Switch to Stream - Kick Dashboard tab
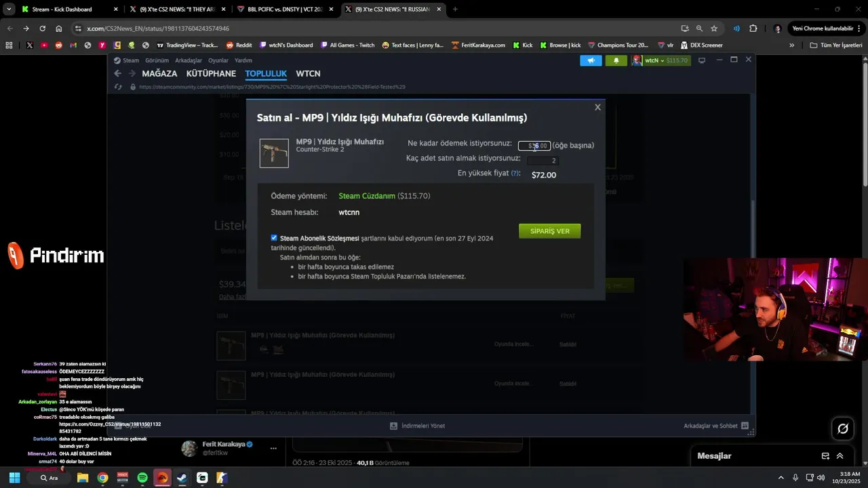The image size is (868, 488). [69, 9]
